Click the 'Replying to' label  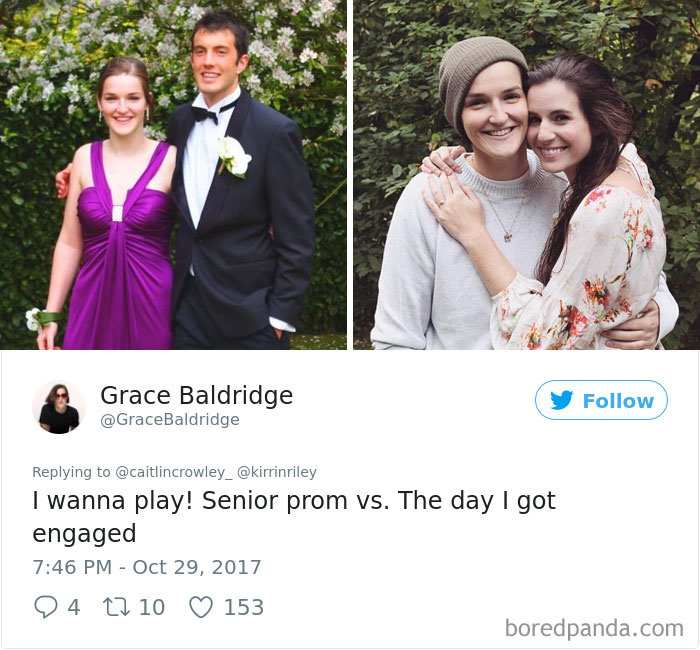tap(71, 472)
